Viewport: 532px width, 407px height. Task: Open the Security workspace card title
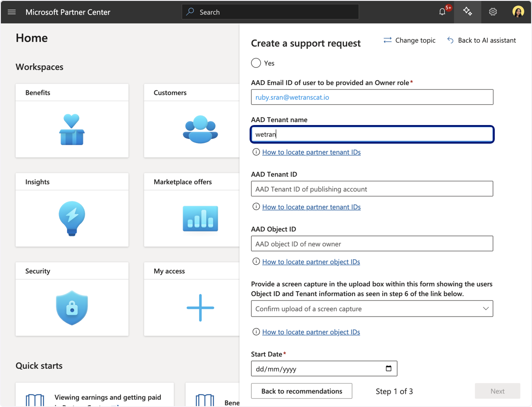pyautogui.click(x=38, y=271)
